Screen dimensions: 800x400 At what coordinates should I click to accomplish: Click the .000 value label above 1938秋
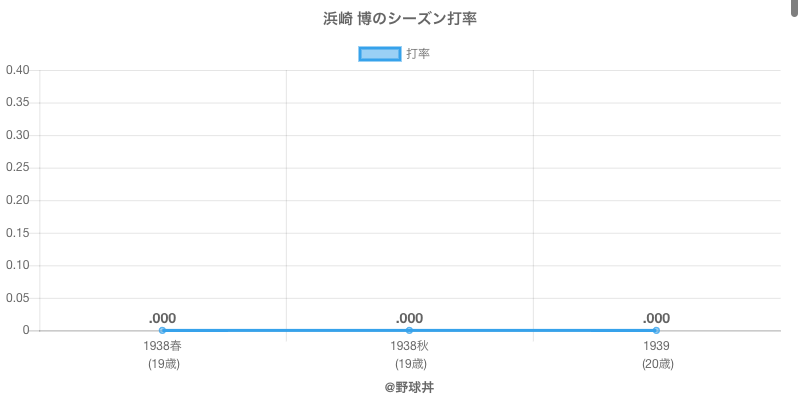(409, 318)
